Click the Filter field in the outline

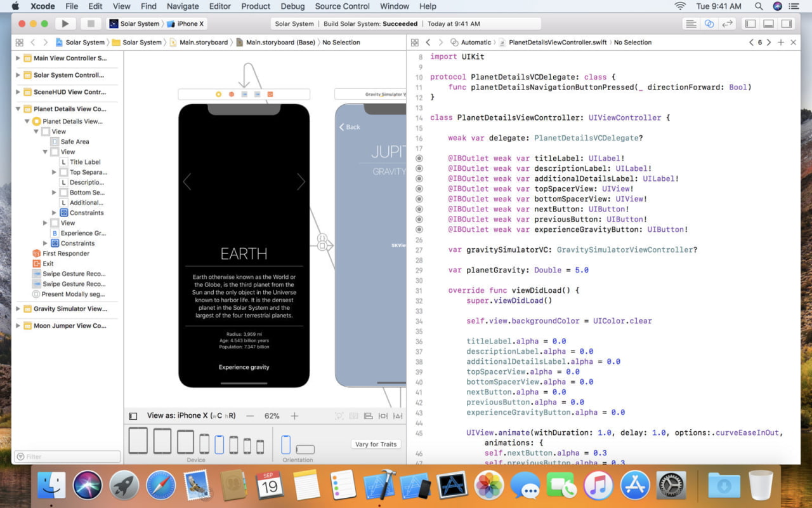tap(67, 457)
